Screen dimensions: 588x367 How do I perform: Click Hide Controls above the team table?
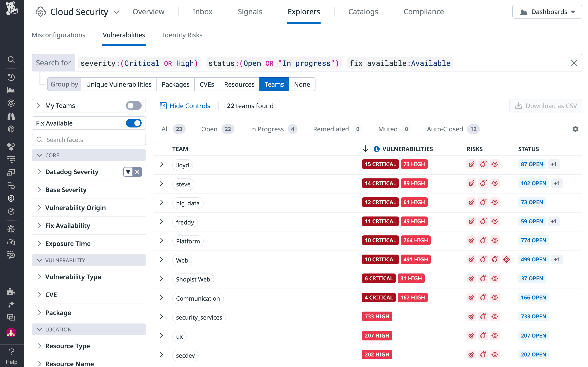pyautogui.click(x=190, y=106)
